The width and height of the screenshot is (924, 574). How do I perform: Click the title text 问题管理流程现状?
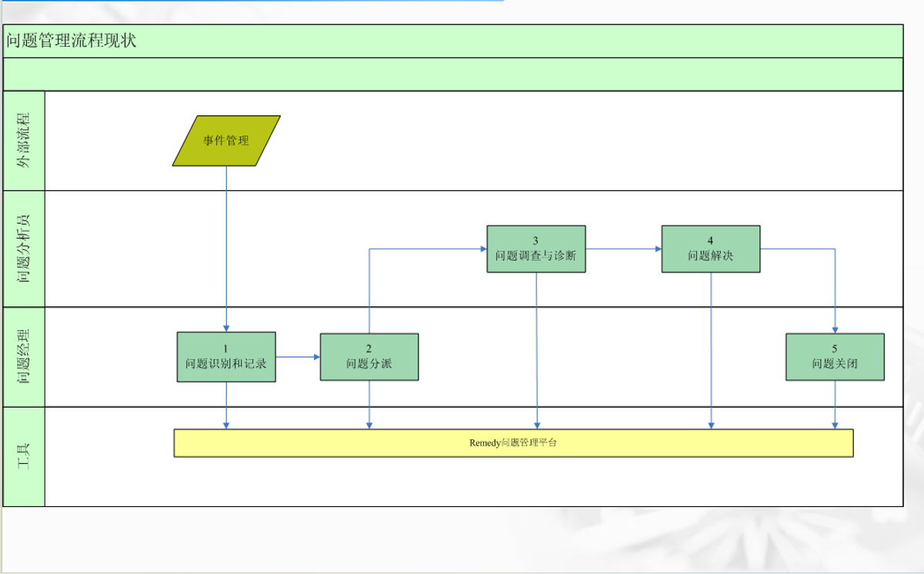tap(72, 41)
